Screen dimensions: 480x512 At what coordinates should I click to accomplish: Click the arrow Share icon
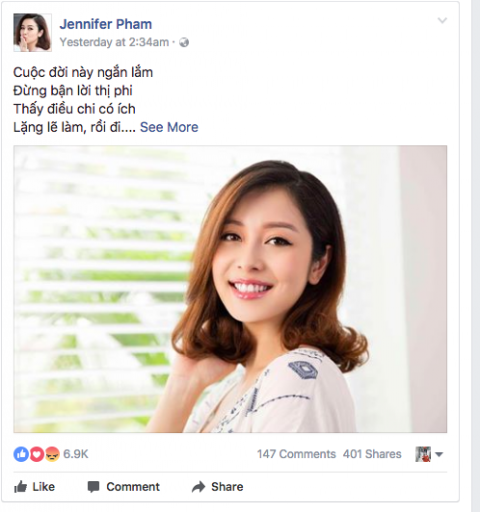199,487
